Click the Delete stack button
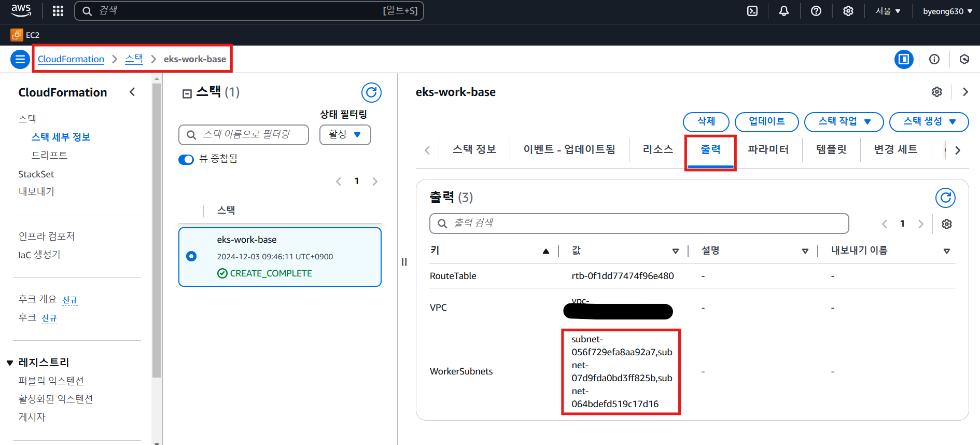The width and height of the screenshot is (980, 445). pos(706,122)
